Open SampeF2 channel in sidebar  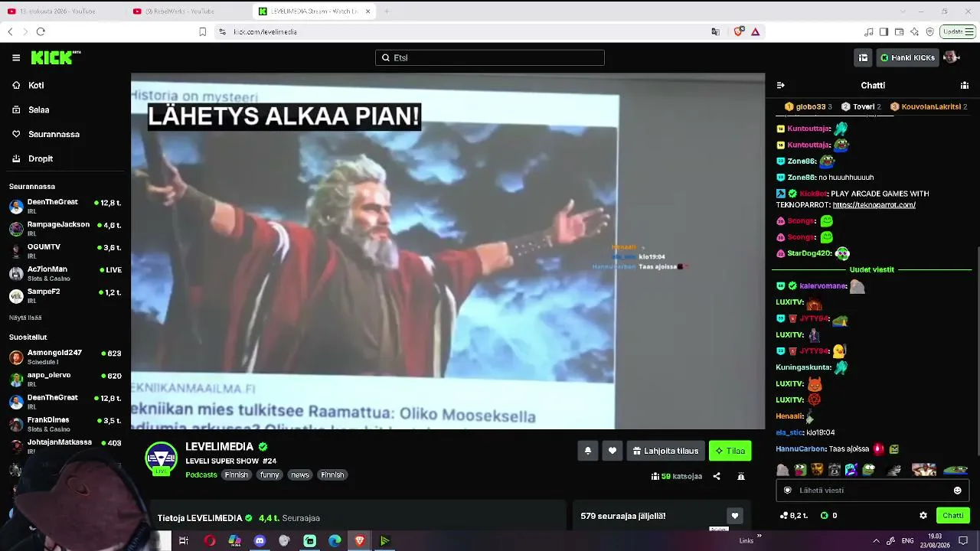pos(65,295)
